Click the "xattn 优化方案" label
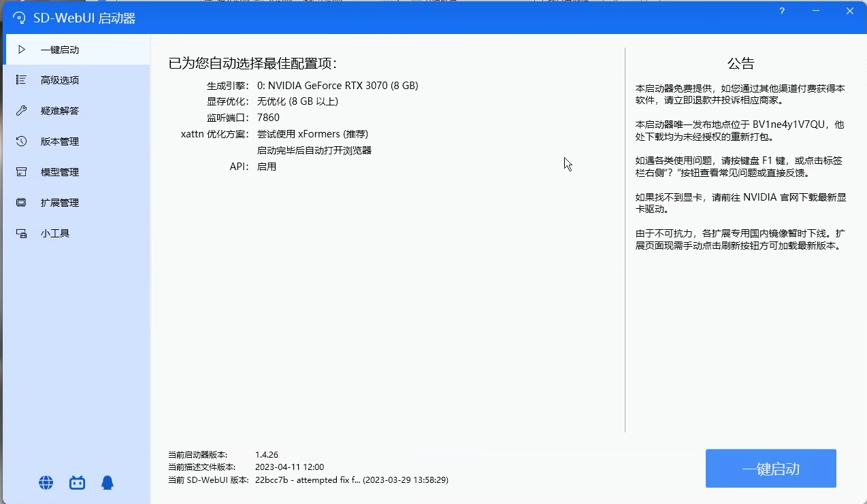 215,134
